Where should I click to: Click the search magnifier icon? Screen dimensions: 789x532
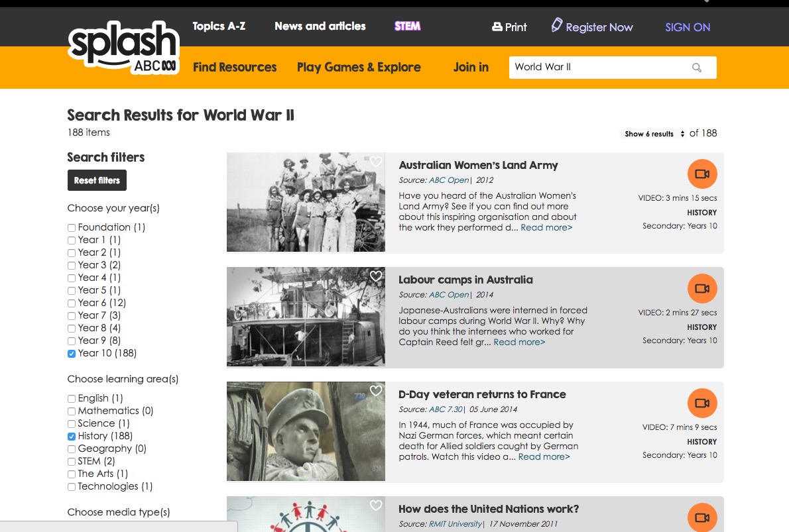(x=696, y=68)
